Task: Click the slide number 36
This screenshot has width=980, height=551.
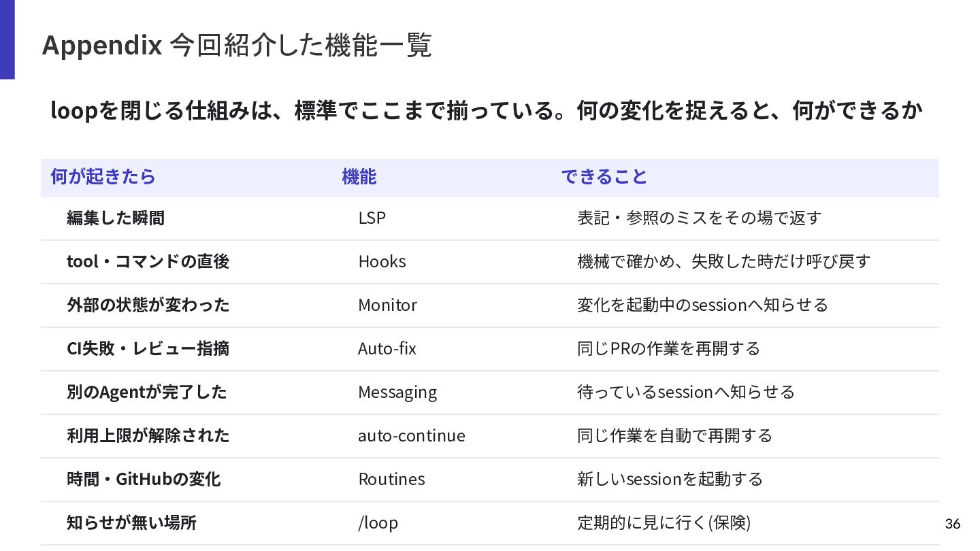Action: (x=953, y=524)
